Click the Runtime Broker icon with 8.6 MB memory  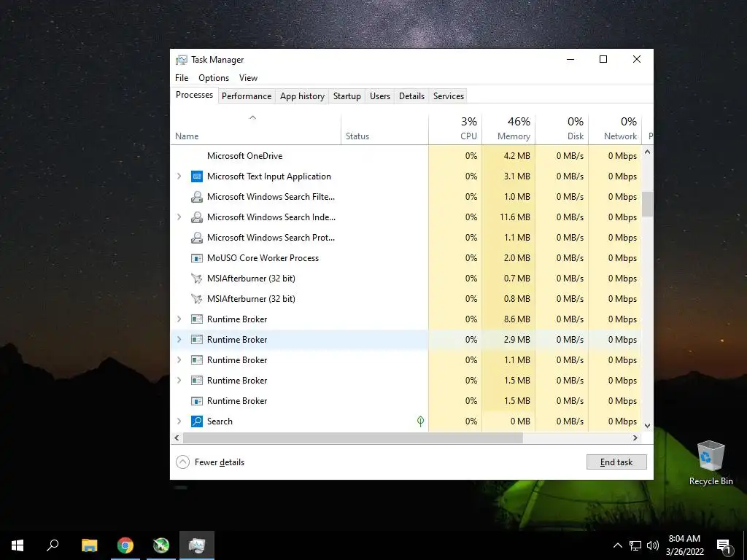[x=197, y=319]
